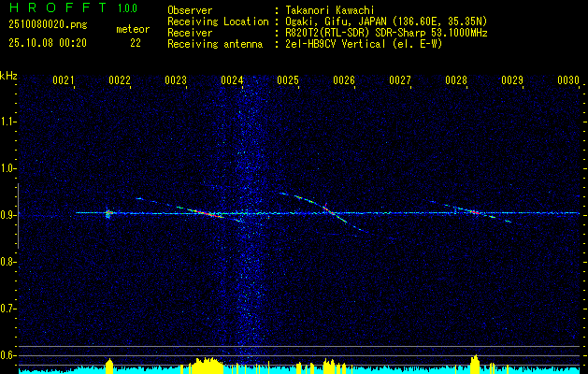Click the 0022 time marker

point(120,80)
